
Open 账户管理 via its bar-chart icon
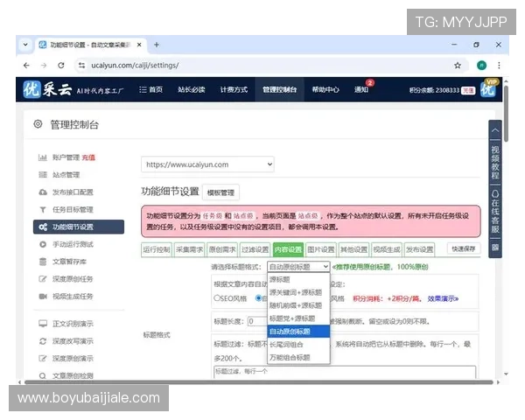click(43, 157)
